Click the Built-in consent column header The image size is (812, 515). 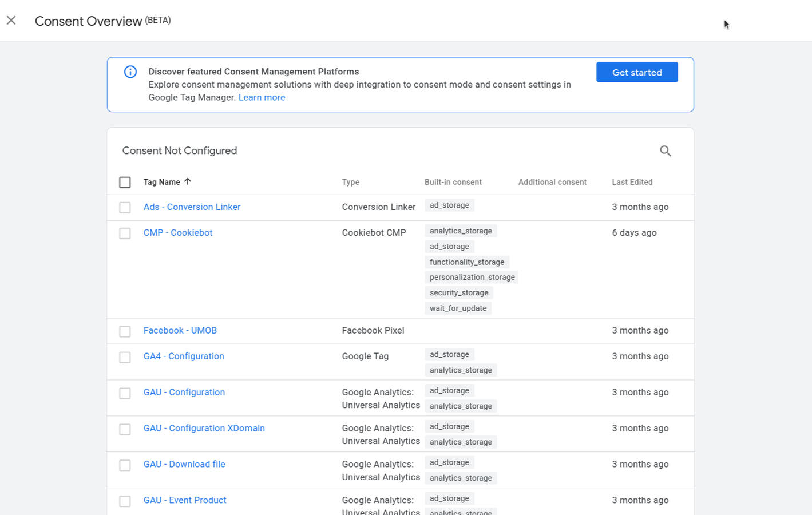(453, 182)
